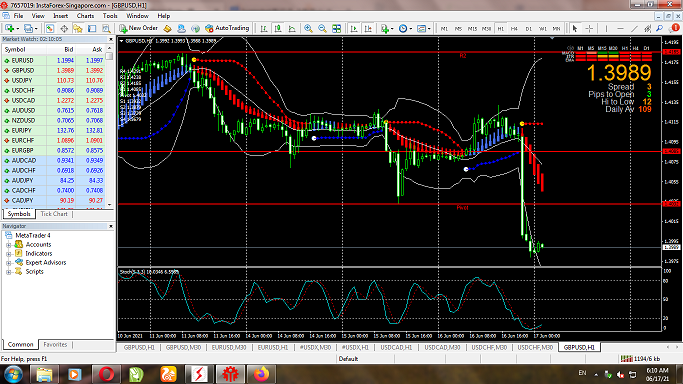This screenshot has width=683, height=384.
Task: Select the vertical line drawing tool
Action: tap(606, 28)
